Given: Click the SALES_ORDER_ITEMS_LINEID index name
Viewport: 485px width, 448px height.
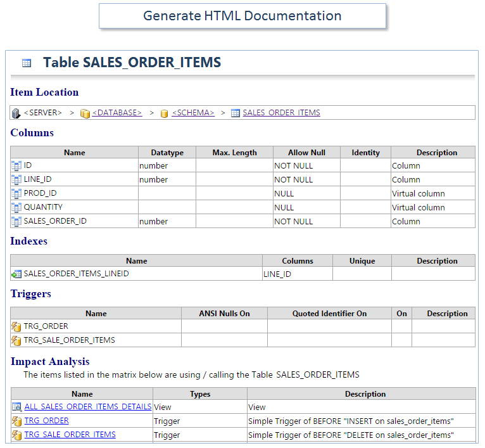Looking at the screenshot, I should coord(76,274).
